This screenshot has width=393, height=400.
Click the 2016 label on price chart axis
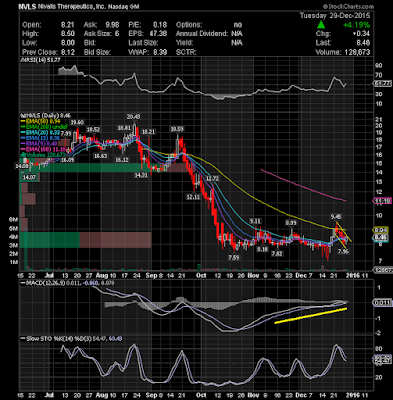[x=353, y=276]
